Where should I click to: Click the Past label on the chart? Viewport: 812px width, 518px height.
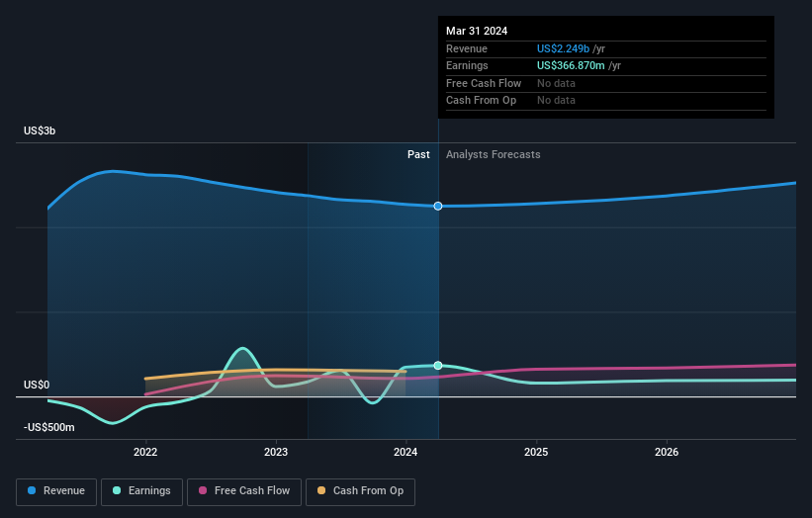(x=418, y=154)
